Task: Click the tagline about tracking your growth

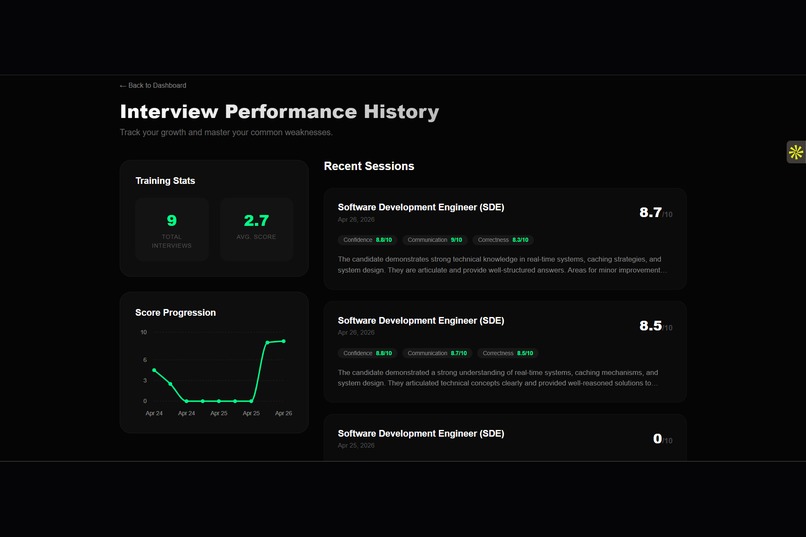Action: [226, 133]
